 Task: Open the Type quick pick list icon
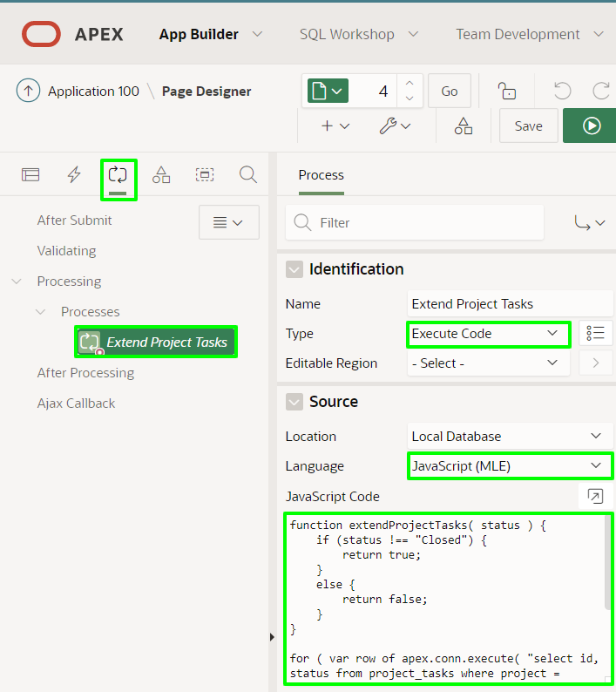click(x=595, y=333)
